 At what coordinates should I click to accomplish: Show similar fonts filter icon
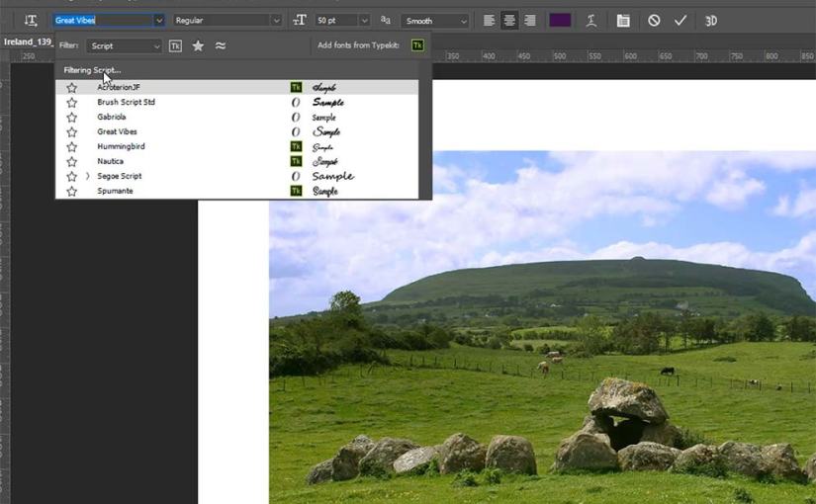(x=221, y=45)
